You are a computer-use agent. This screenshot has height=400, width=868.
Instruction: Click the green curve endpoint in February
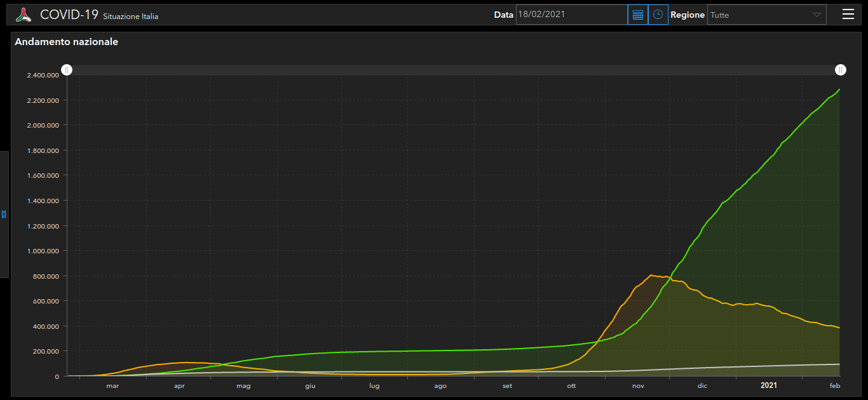839,90
